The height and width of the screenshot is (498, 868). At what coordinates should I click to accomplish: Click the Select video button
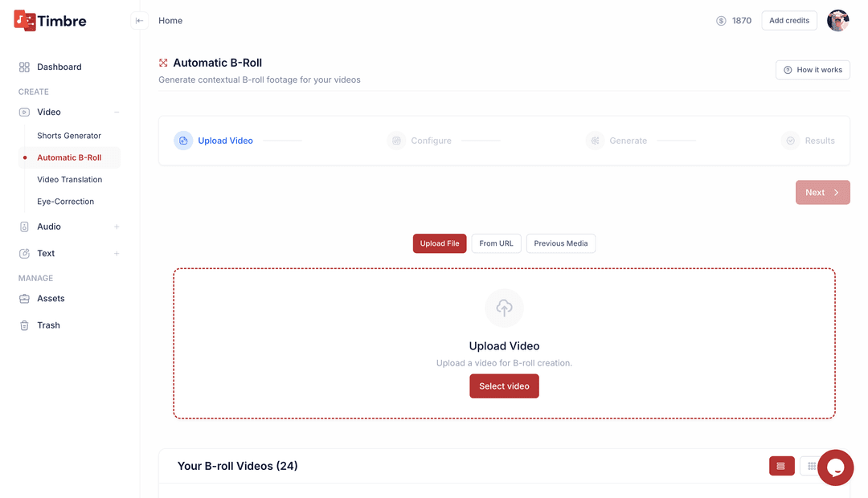pyautogui.click(x=504, y=386)
